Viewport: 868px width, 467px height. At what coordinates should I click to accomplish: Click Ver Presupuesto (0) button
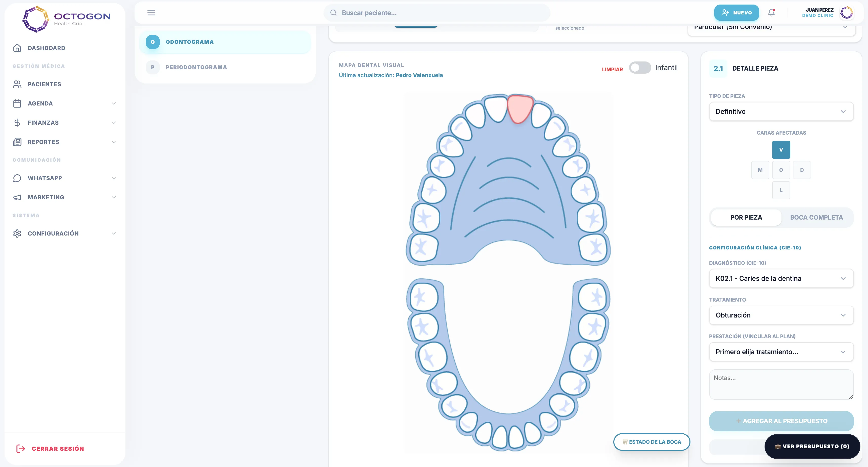pos(812,446)
